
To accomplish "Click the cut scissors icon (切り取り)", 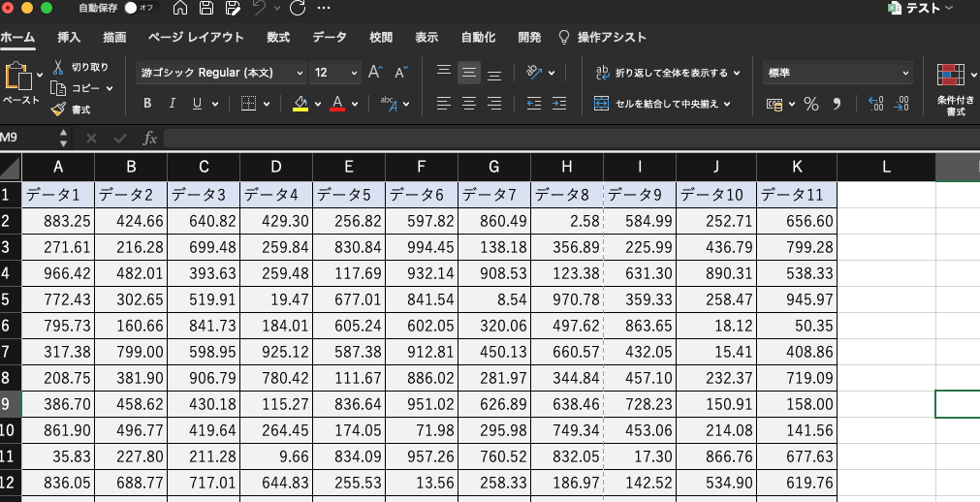I will click(x=58, y=67).
